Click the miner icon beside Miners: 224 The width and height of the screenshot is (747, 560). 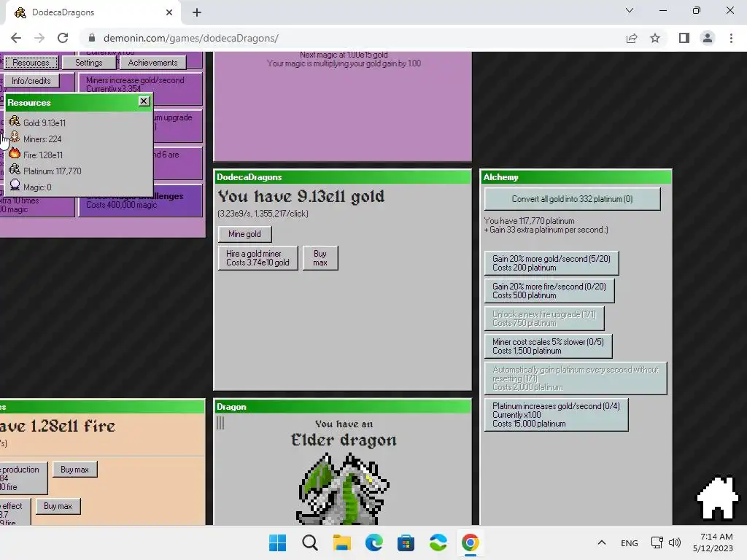click(x=15, y=138)
